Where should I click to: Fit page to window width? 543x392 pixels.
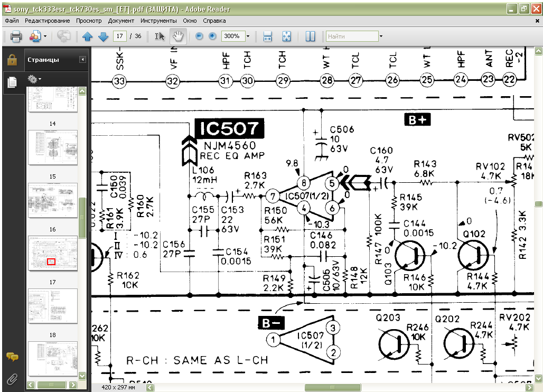point(267,36)
